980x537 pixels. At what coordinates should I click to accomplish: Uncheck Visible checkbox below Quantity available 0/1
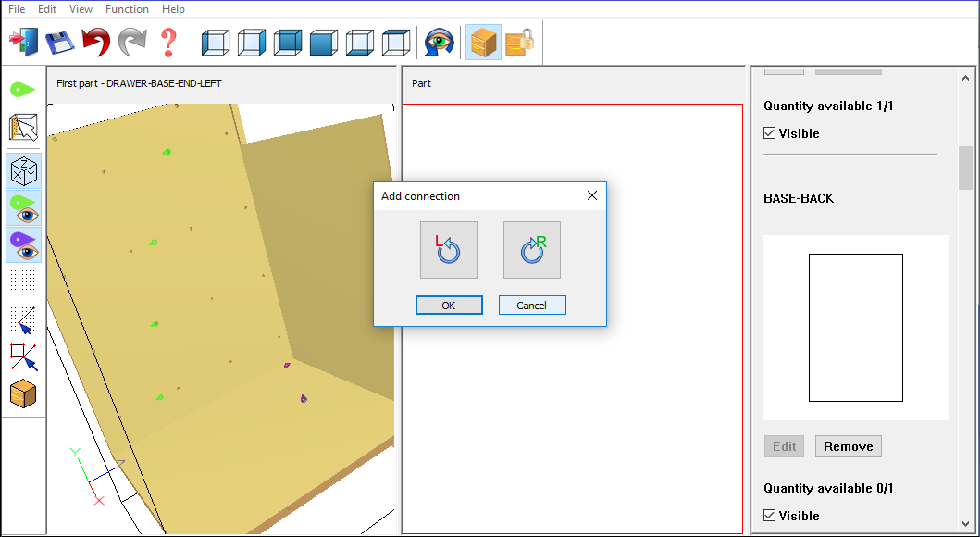[x=770, y=516]
